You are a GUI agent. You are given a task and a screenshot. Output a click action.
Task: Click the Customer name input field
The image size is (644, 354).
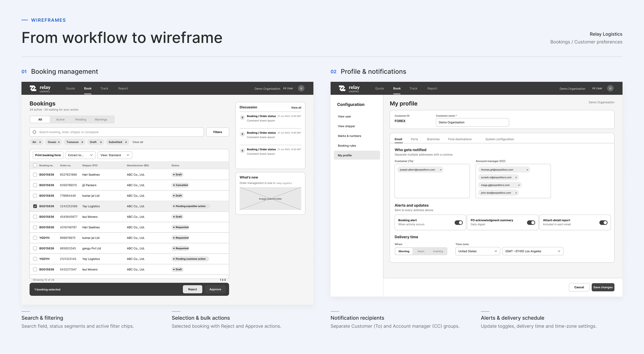(x=472, y=122)
